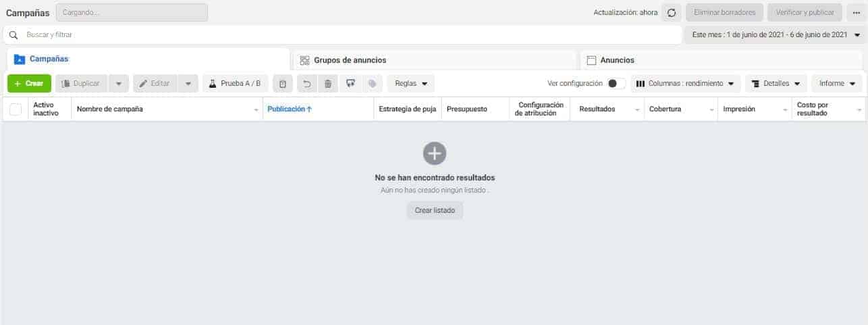
Task: Click the feedback chat icon beside trash
Action: click(x=350, y=84)
